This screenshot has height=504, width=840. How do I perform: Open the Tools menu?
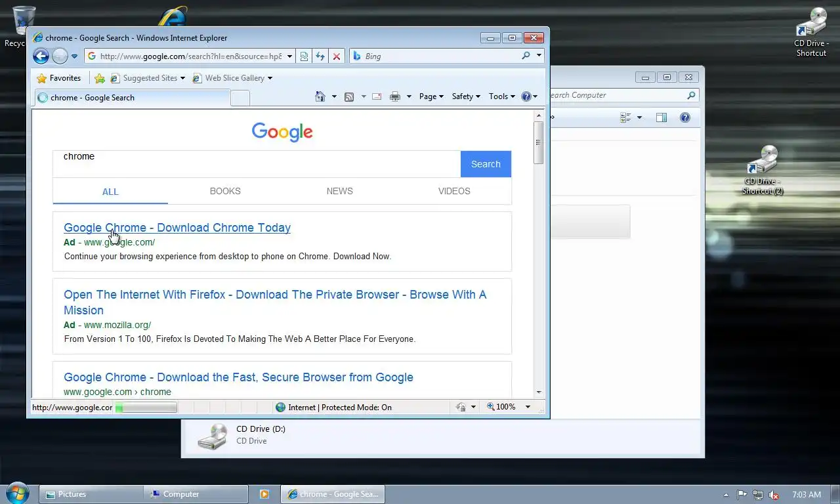click(x=502, y=96)
